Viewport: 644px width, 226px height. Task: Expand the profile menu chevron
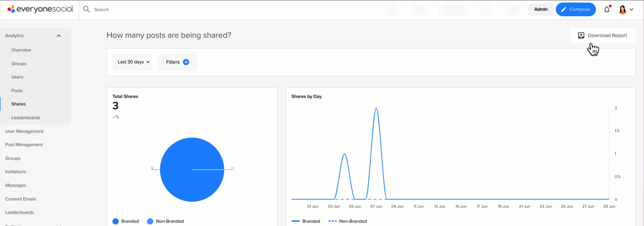coord(632,9)
